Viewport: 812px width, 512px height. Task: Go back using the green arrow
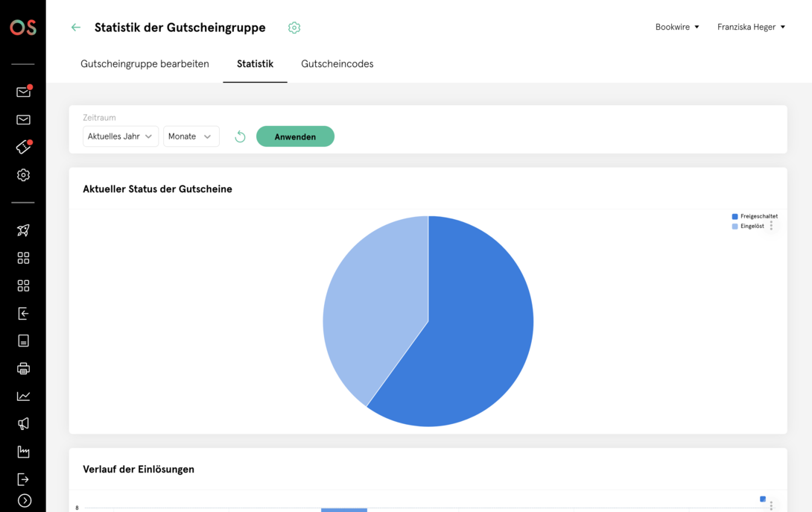point(75,28)
